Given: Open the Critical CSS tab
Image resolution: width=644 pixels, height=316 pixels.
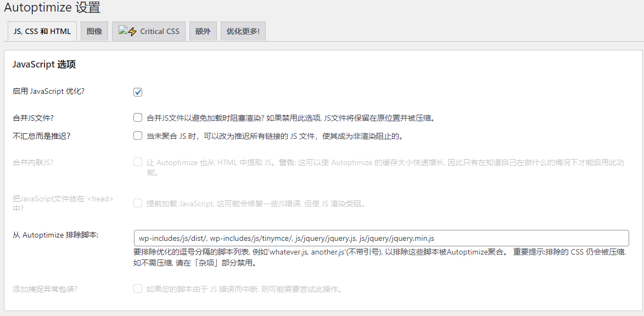Looking at the screenshot, I should pyautogui.click(x=149, y=31).
